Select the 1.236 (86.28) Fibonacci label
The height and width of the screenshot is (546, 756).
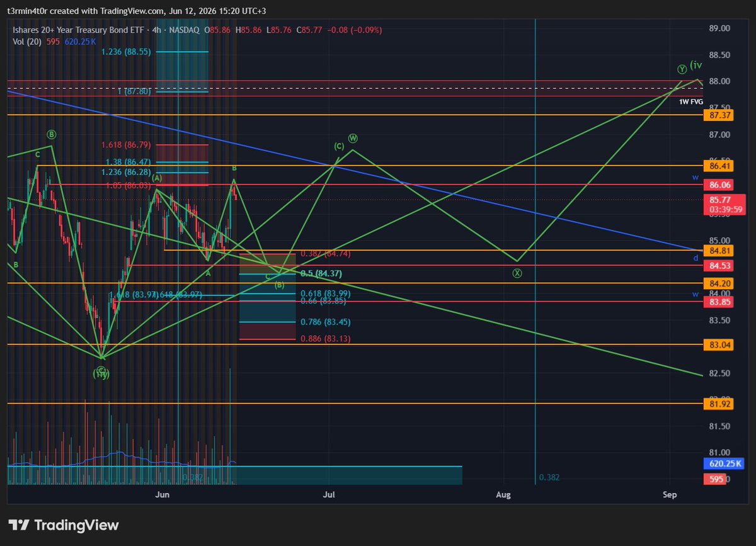(126, 172)
